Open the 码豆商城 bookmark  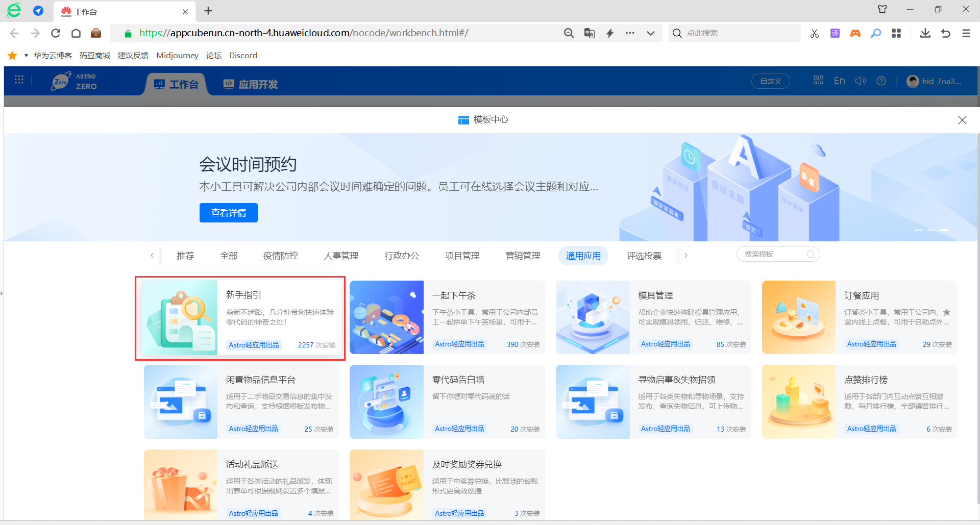(x=95, y=55)
